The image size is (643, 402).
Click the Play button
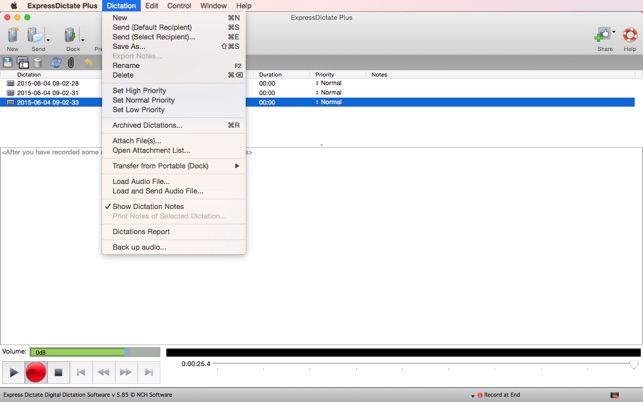tap(14, 372)
